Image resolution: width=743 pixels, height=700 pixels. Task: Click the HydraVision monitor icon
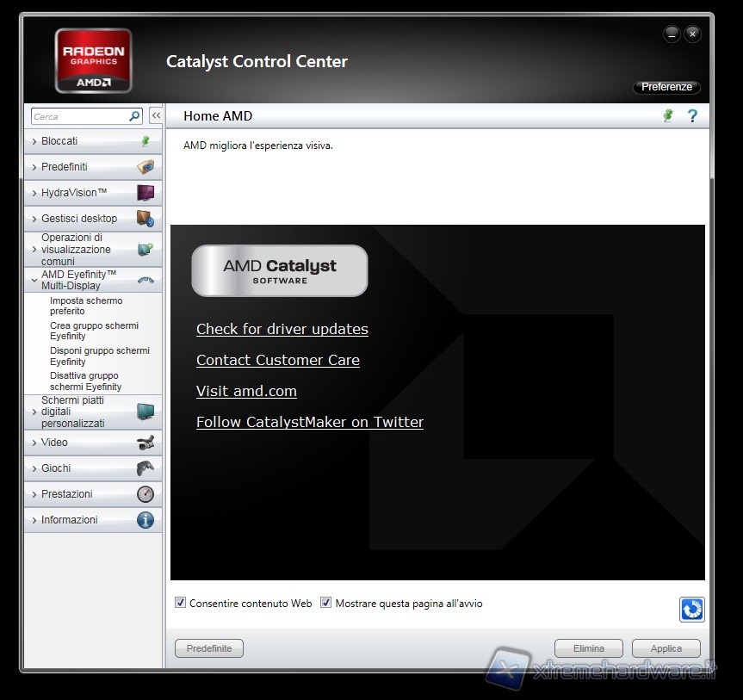[146, 193]
